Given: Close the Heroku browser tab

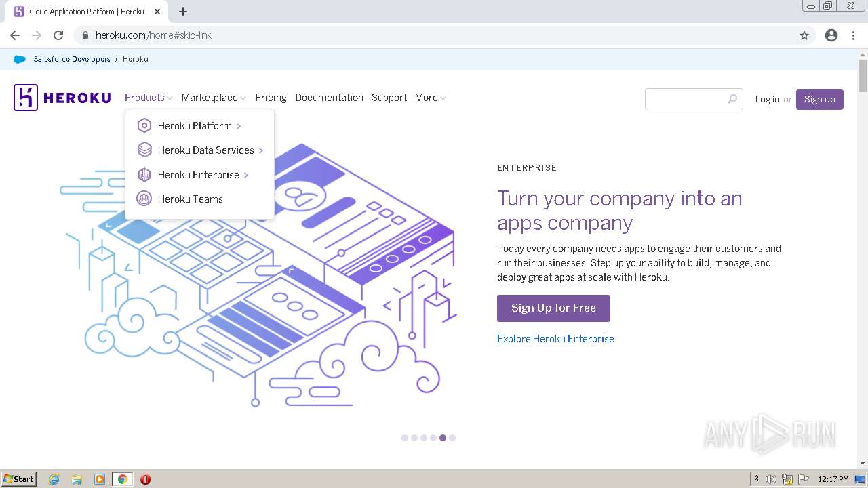Looking at the screenshot, I should pos(157,12).
